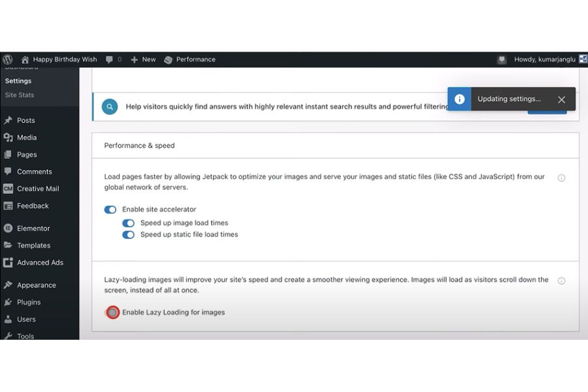Open Site Stats link in sidebar
The width and height of the screenshot is (588, 392).
[x=20, y=95]
